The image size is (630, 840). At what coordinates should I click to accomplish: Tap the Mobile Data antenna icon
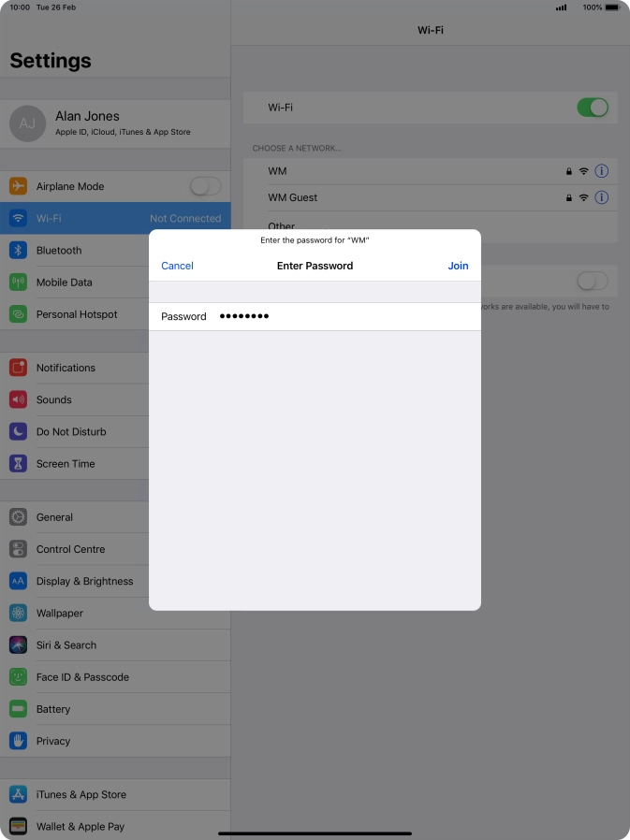(18, 282)
